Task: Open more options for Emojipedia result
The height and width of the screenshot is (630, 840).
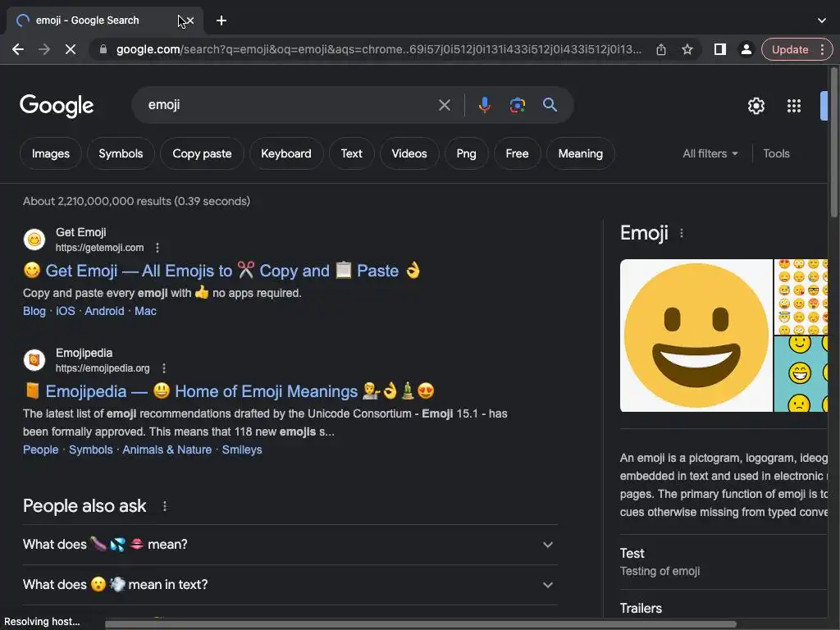Action: click(164, 368)
